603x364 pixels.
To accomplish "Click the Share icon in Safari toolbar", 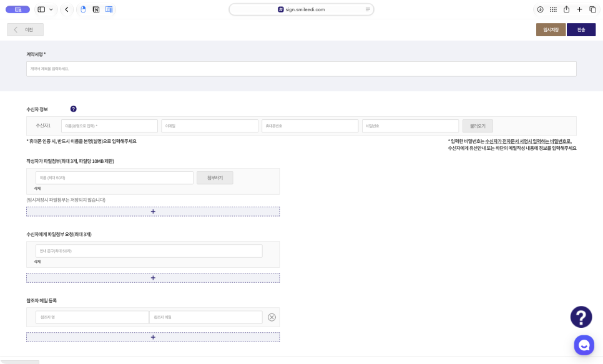I will (566, 9).
